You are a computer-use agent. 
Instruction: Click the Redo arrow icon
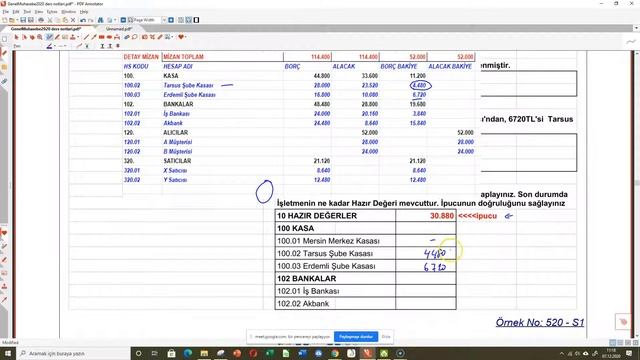(90, 20)
